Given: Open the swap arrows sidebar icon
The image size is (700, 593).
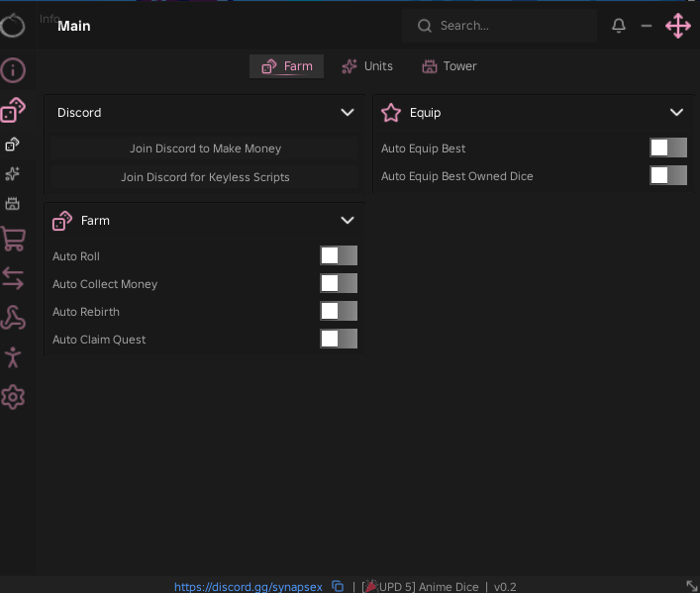Looking at the screenshot, I should point(13,278).
